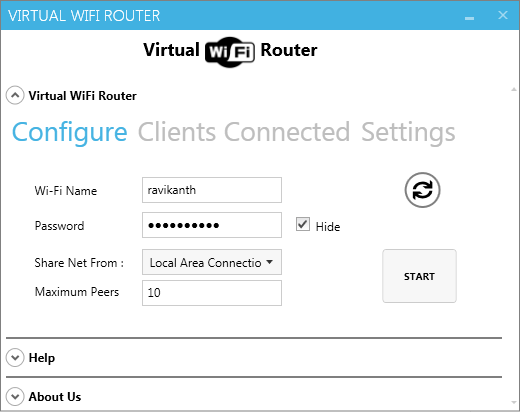Image resolution: width=520 pixels, height=412 pixels.
Task: Select the Configure tab
Action: 70,133
